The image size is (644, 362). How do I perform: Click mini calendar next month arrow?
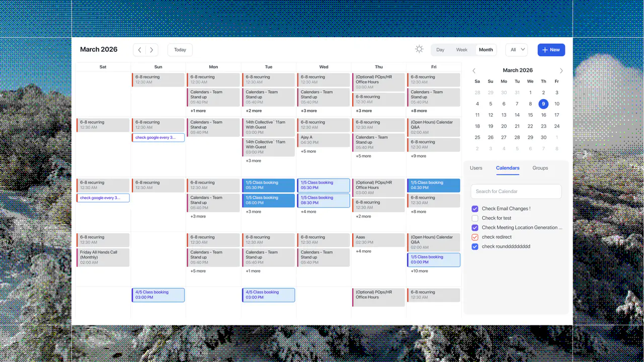pos(561,71)
